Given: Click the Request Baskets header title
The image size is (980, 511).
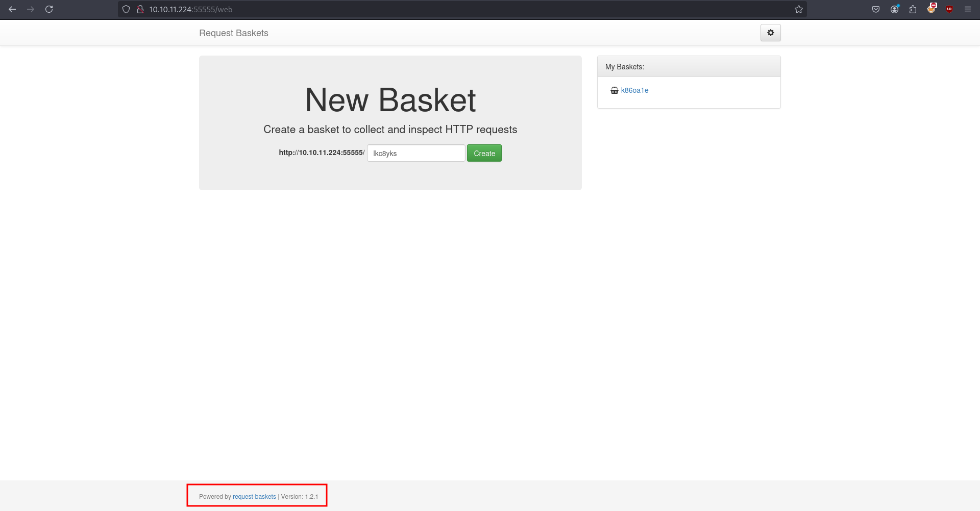Looking at the screenshot, I should click(234, 33).
